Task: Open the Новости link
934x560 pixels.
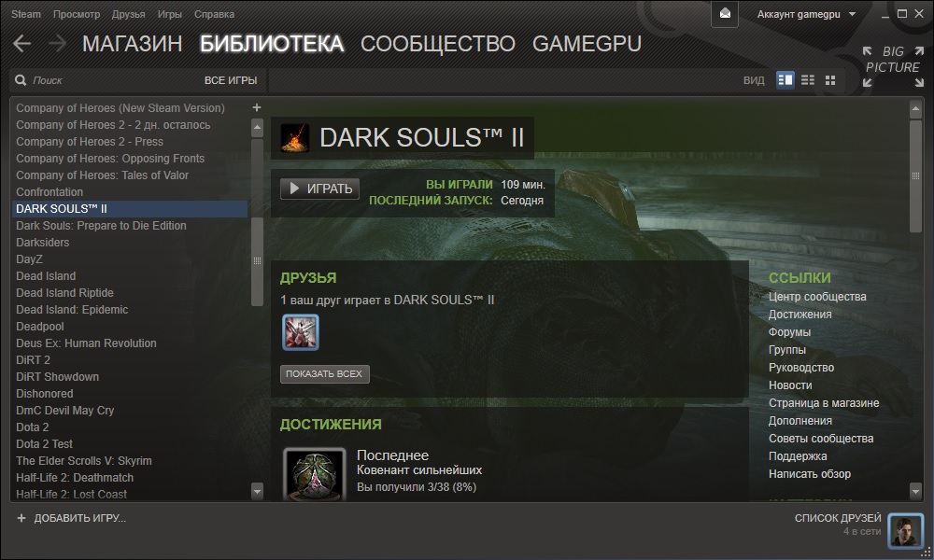Action: pos(790,385)
